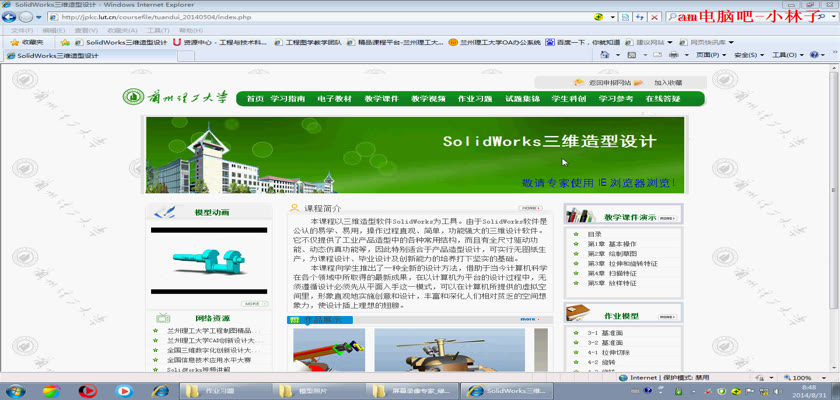
Task: Open the 电子教材 navigation item
Action: click(334, 99)
